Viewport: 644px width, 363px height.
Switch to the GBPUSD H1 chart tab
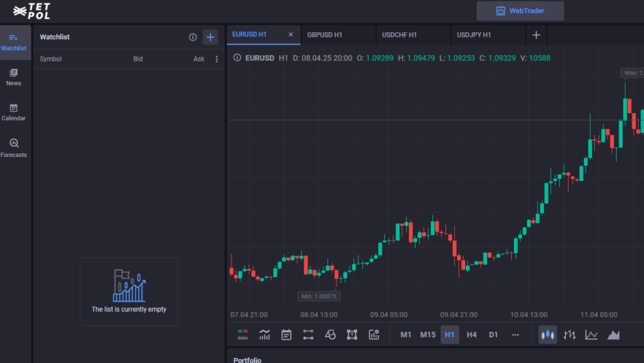pyautogui.click(x=325, y=34)
